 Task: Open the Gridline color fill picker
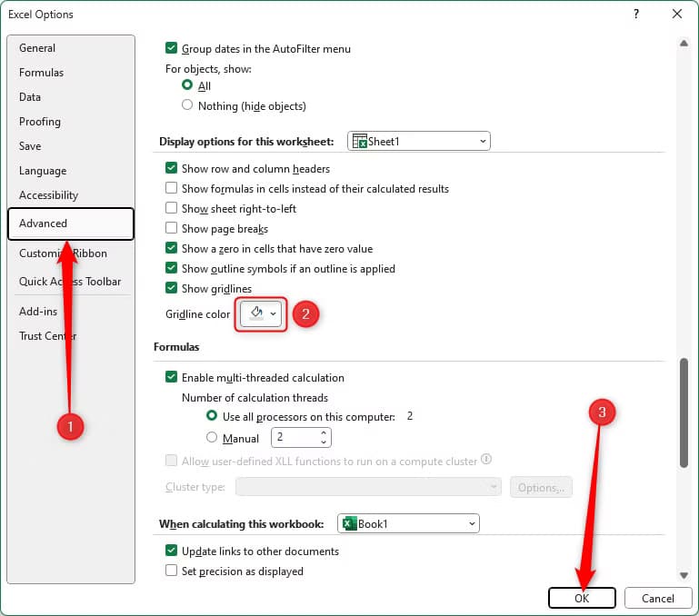tap(261, 313)
